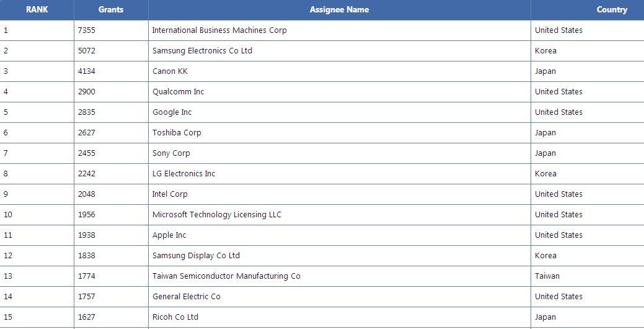This screenshot has height=329, width=644.
Task: Select the Qualcomm Inc entry
Action: (x=178, y=91)
